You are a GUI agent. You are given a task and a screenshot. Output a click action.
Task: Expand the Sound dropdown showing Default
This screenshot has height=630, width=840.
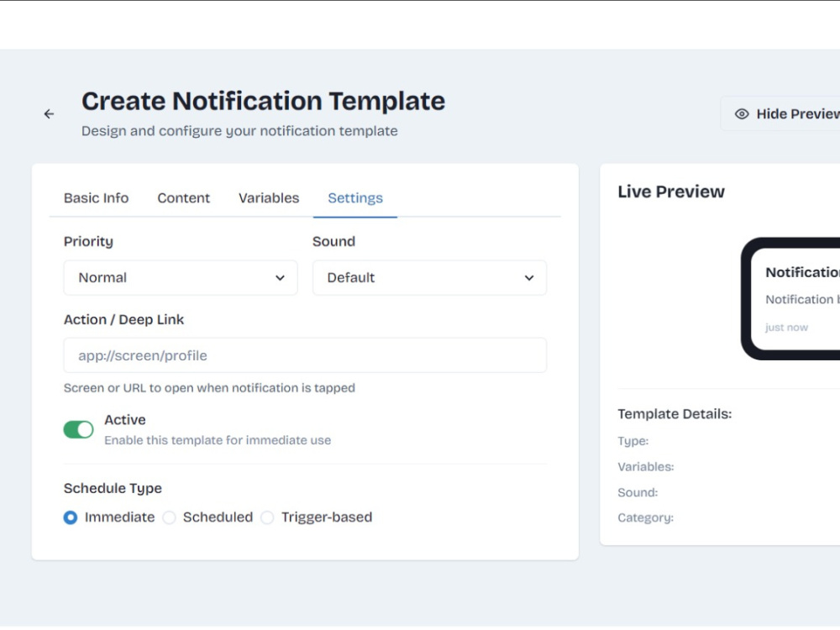coord(429,277)
